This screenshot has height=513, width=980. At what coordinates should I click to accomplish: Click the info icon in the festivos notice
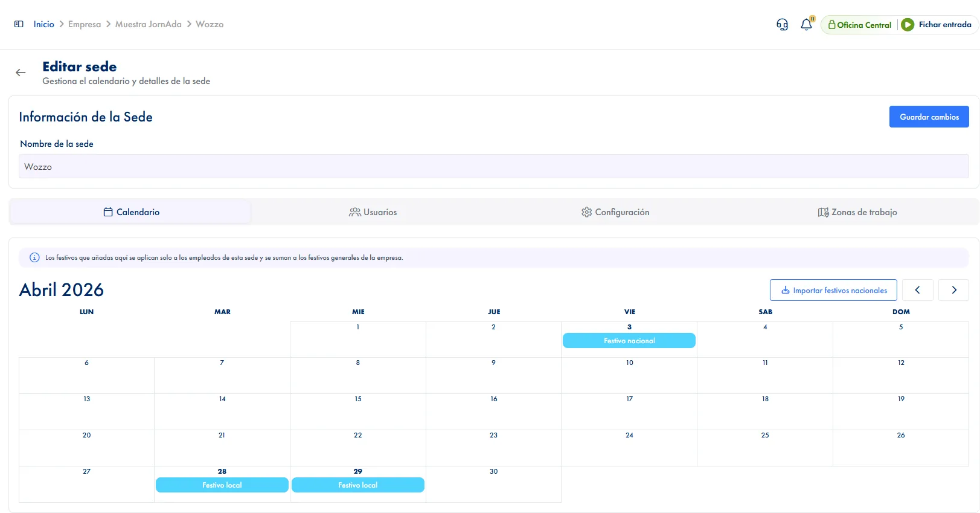(x=34, y=257)
